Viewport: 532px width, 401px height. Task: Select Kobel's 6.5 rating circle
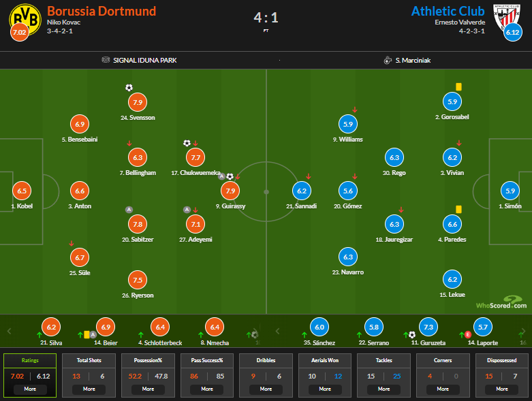click(x=22, y=191)
